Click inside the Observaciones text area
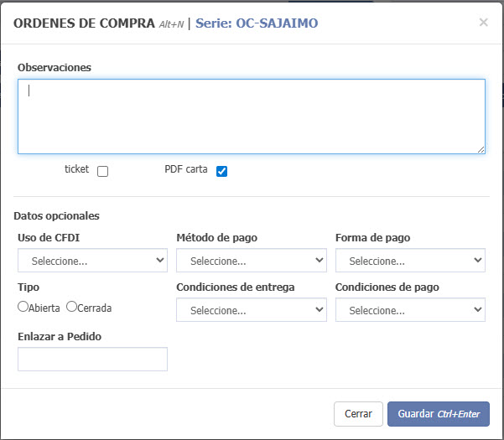The width and height of the screenshot is (504, 440). coord(252,116)
